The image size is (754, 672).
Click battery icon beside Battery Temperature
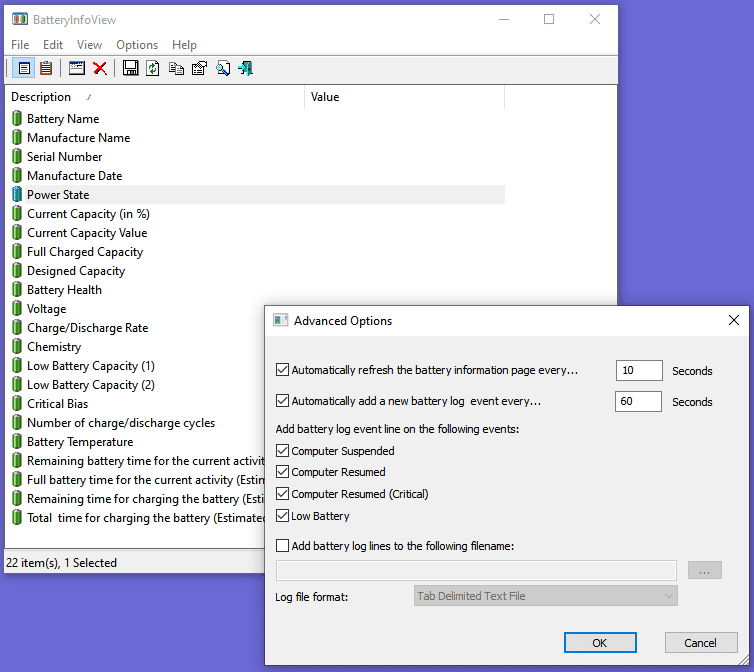coord(17,442)
